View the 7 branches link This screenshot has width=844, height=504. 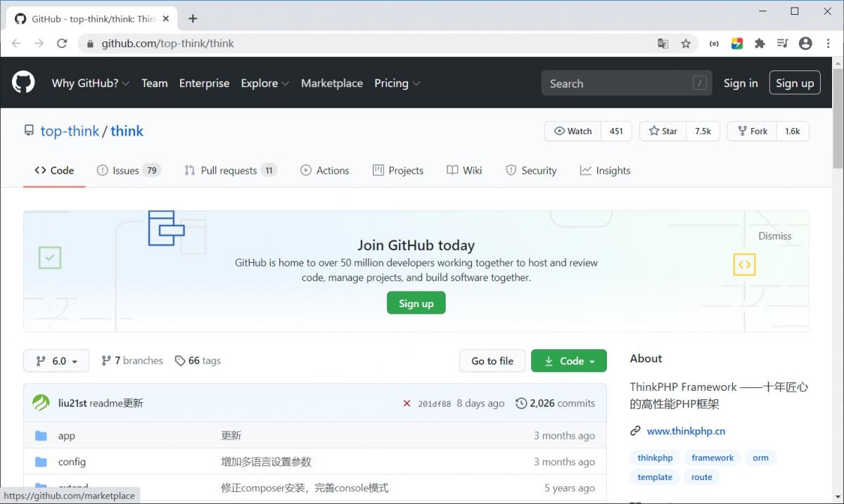tap(132, 361)
